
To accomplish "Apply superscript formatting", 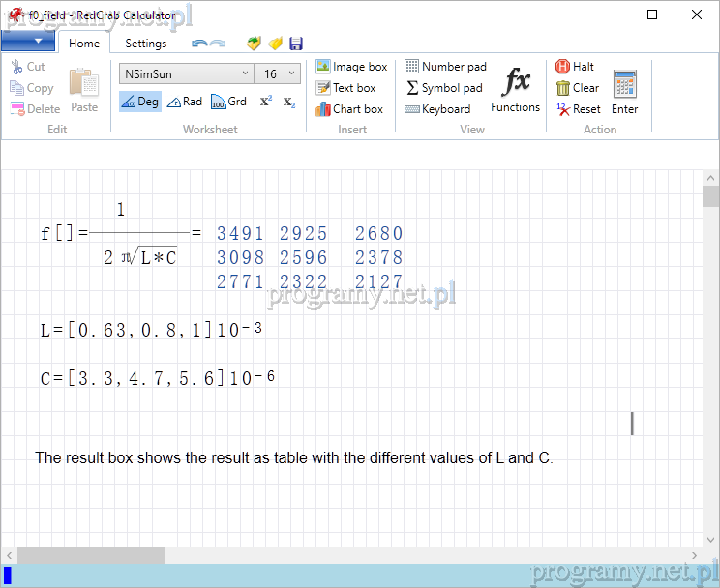I will point(265,102).
